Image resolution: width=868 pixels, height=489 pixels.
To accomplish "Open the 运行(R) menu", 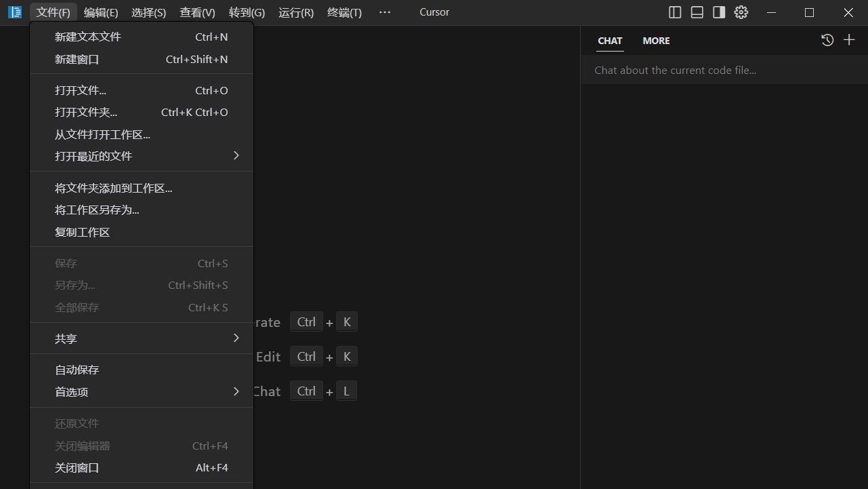I will pos(296,12).
